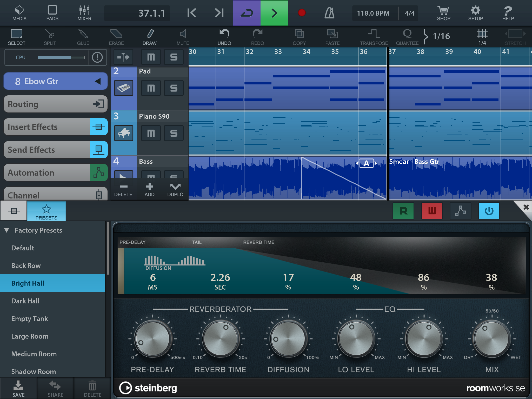532x399 pixels.
Task: Click Save preset button
Action: [x=18, y=389]
